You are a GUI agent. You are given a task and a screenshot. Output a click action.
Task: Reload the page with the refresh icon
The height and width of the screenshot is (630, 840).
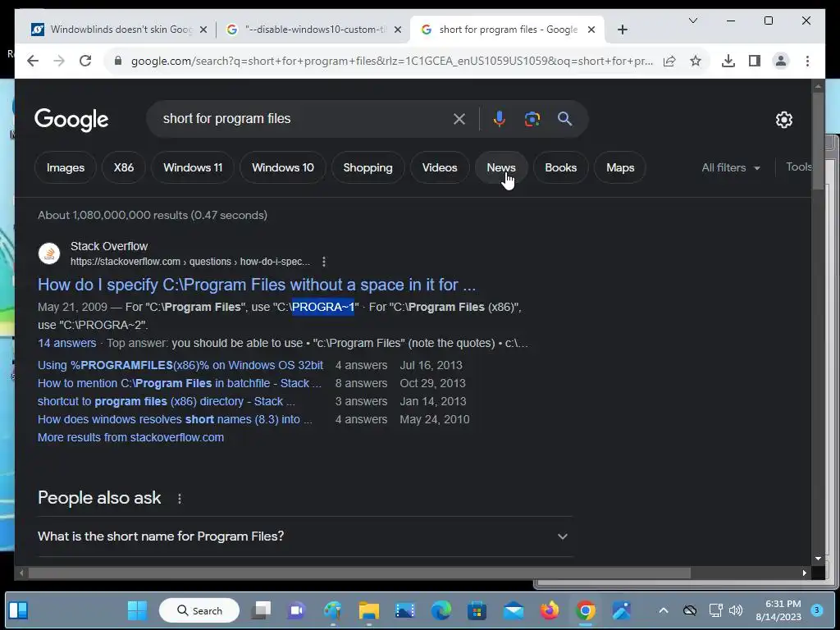click(x=85, y=61)
